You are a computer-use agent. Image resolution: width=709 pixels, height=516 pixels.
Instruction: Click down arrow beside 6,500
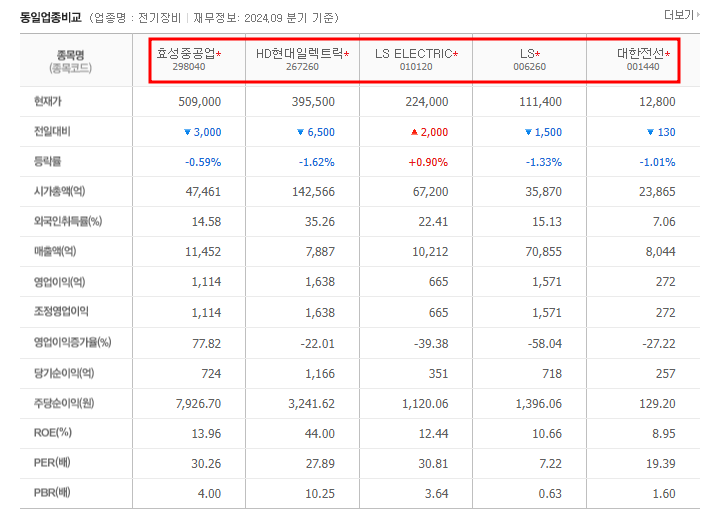pos(300,132)
